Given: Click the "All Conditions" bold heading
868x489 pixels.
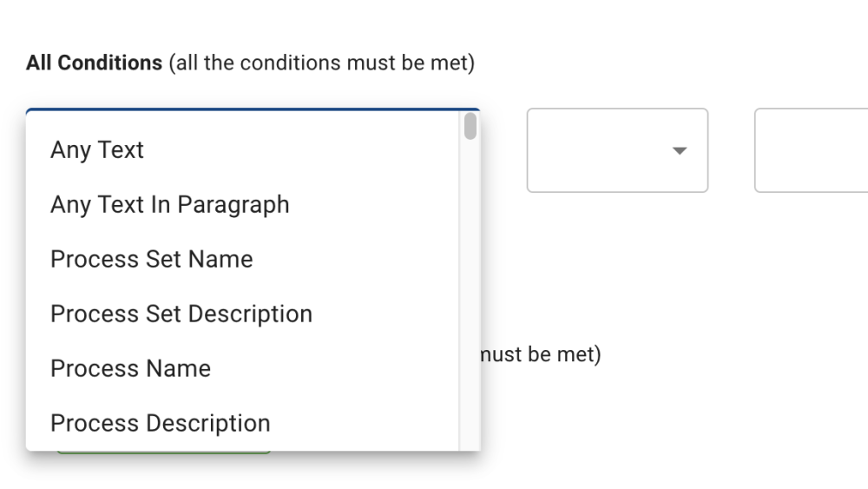Looking at the screenshot, I should click(x=94, y=63).
